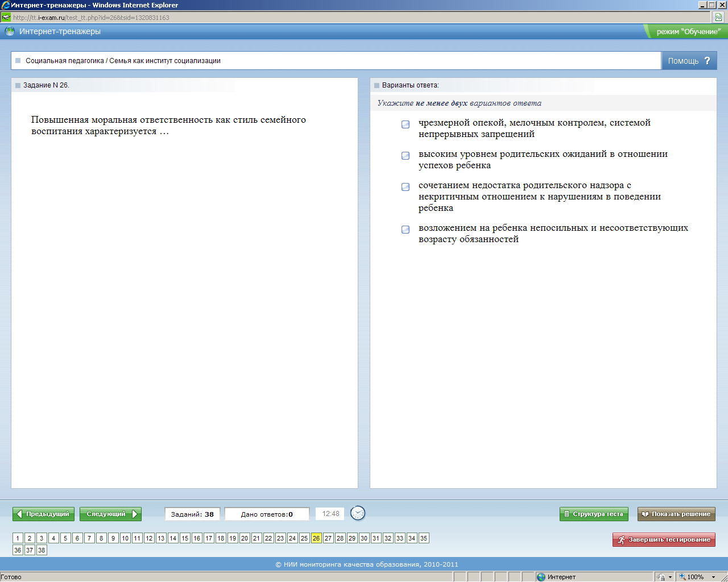Click Завершить тестирование button
This screenshot has width=728, height=582.
click(664, 539)
